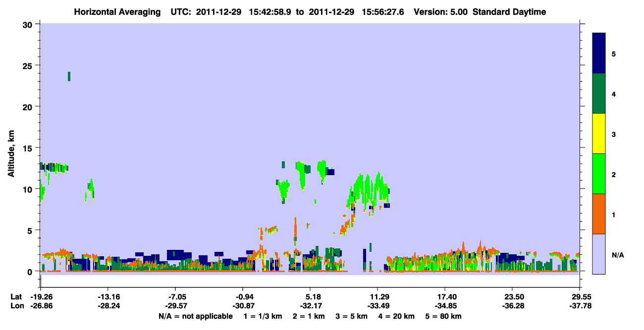The image size is (644, 330).
Task: Click the bright green colorbar segment labeled 2
Action: tap(599, 174)
